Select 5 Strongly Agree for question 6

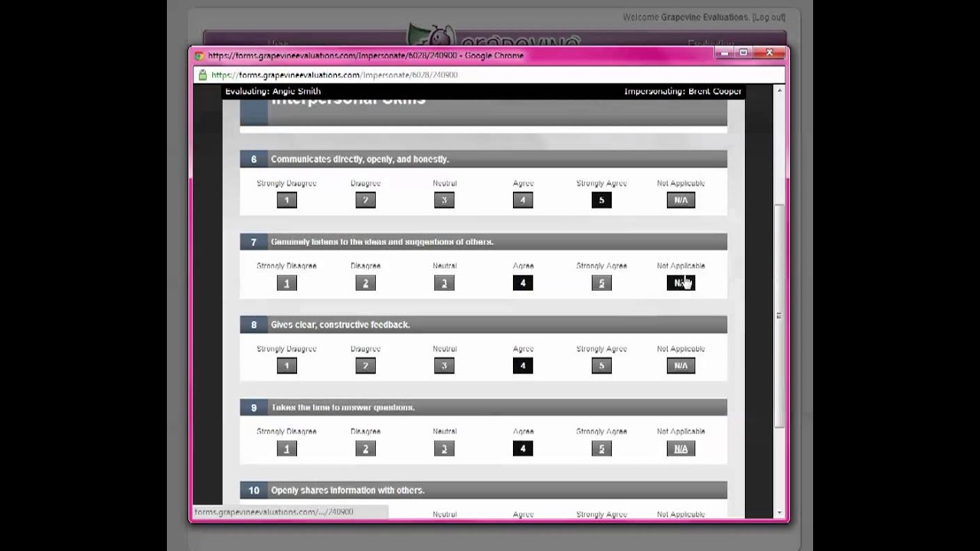pyautogui.click(x=601, y=201)
